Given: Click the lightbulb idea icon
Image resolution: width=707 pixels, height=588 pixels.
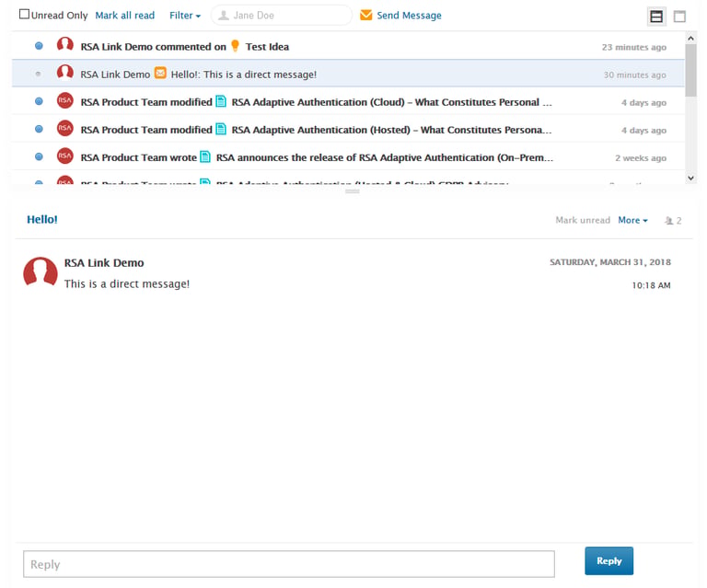Looking at the screenshot, I should click(x=235, y=46).
